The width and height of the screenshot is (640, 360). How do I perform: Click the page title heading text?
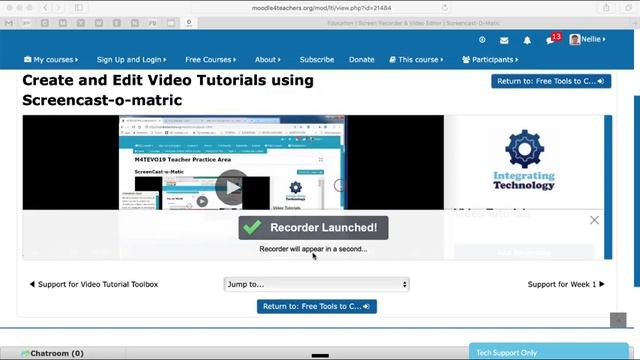(168, 90)
